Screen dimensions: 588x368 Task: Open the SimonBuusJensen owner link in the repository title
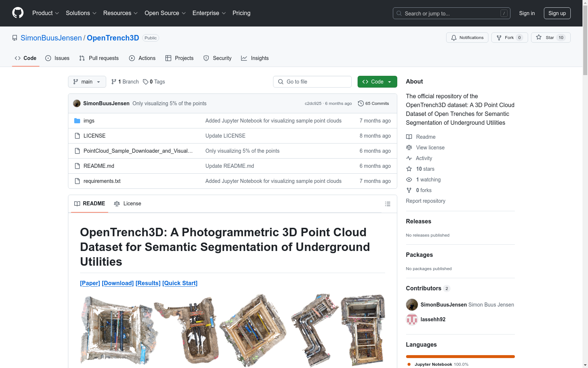click(51, 38)
